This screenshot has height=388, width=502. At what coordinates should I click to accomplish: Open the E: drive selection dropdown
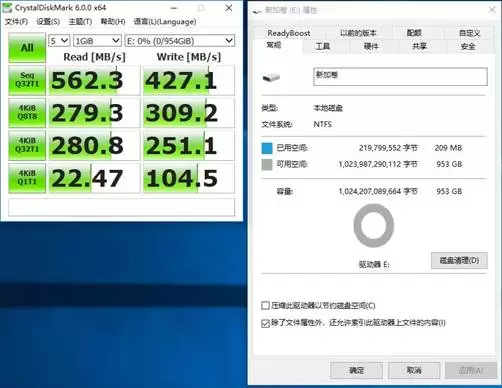click(180, 41)
